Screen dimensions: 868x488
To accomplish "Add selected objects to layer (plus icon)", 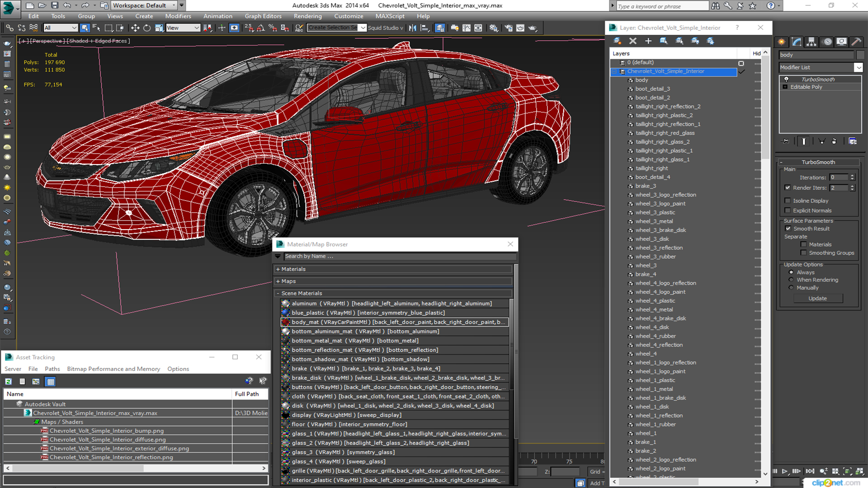I will click(x=648, y=41).
